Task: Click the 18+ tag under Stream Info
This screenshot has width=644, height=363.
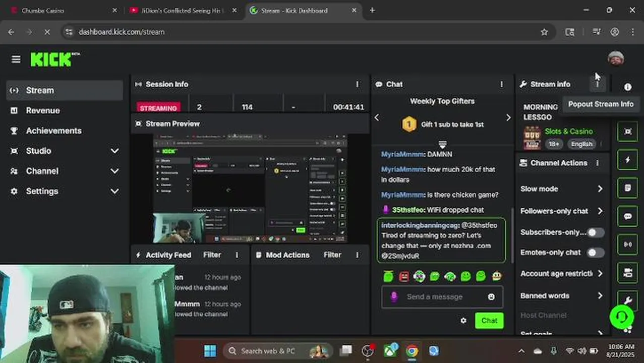Action: [554, 144]
